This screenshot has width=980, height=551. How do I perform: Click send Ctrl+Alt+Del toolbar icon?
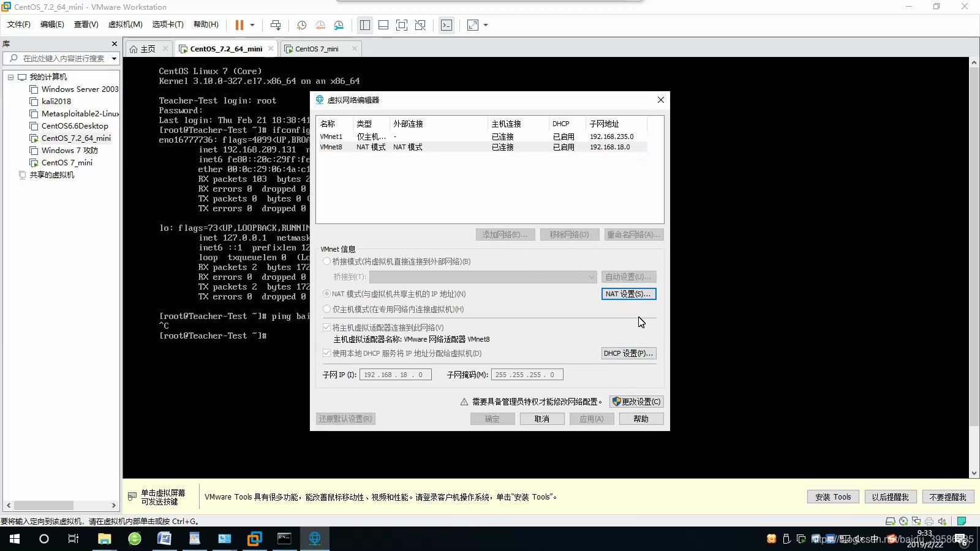tap(276, 25)
